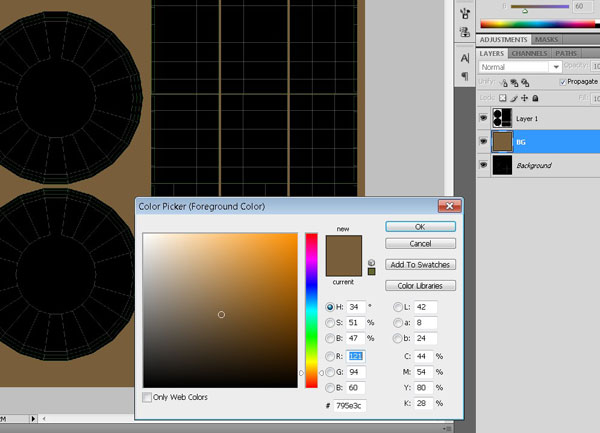Screen dimensions: 600x433
Task: Enable the Only Web Colors checkbox
Action: coord(148,397)
